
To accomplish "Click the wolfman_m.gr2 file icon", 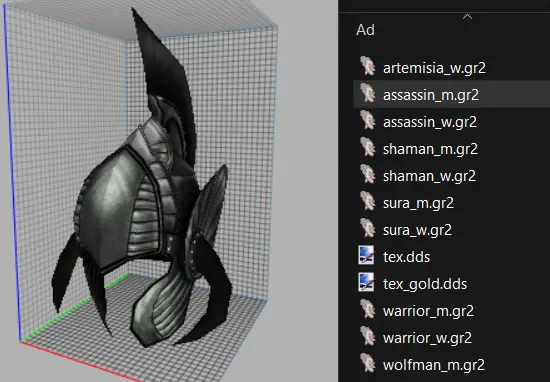I will (368, 364).
